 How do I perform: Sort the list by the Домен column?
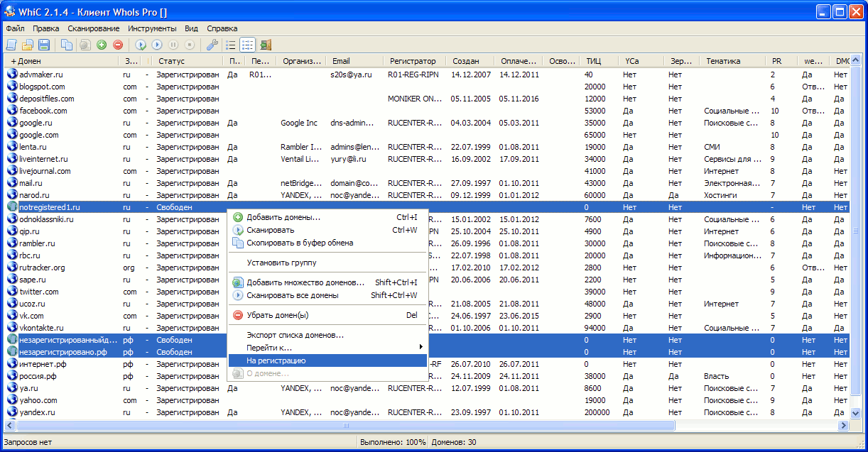28,60
